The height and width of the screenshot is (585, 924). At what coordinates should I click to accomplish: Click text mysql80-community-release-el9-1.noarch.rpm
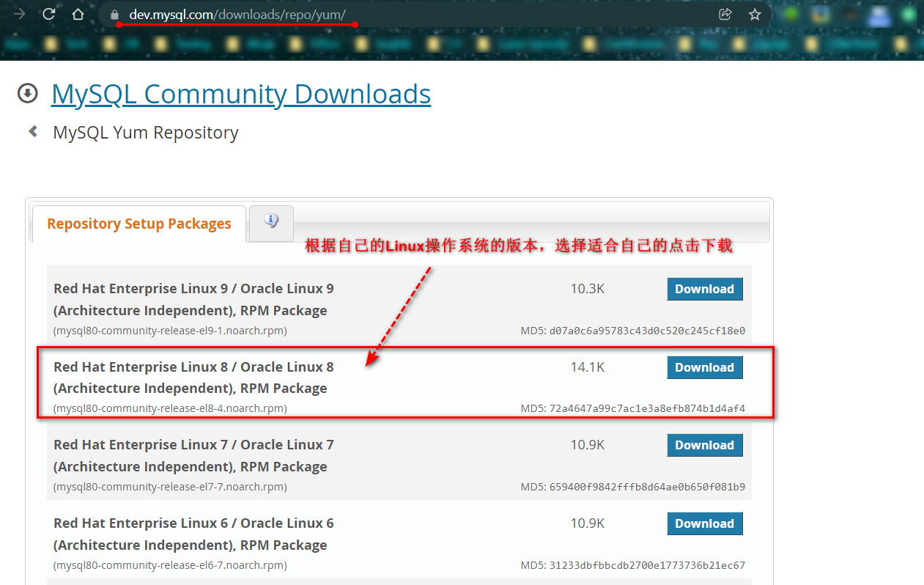tap(170, 331)
